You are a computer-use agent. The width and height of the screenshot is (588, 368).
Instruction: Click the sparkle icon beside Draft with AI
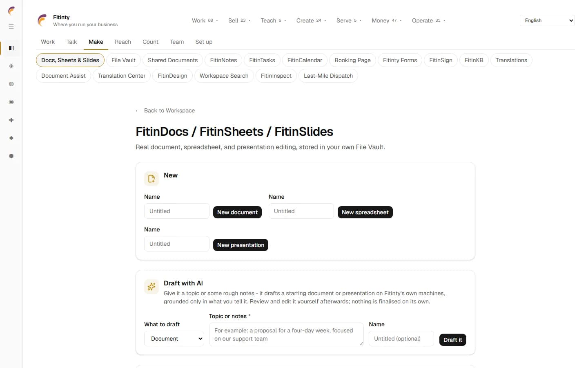(x=151, y=287)
